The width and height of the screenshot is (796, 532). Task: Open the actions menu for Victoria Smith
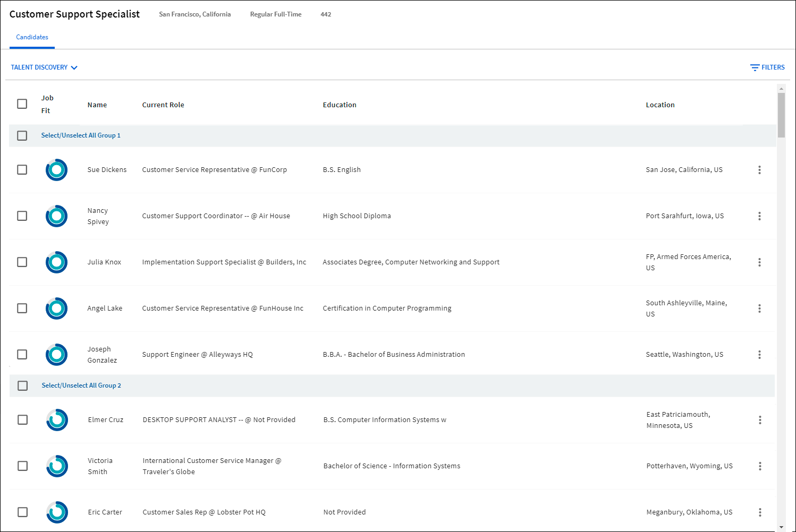[x=760, y=466]
